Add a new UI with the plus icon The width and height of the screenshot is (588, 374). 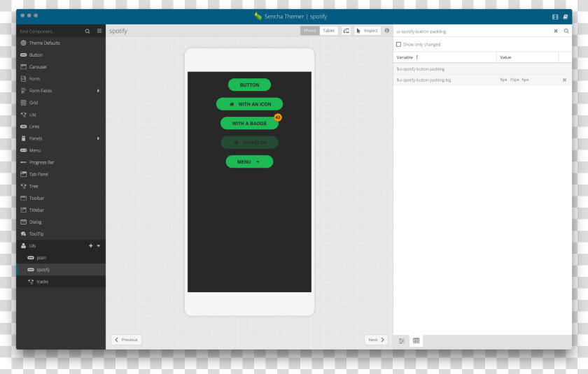[x=90, y=246]
